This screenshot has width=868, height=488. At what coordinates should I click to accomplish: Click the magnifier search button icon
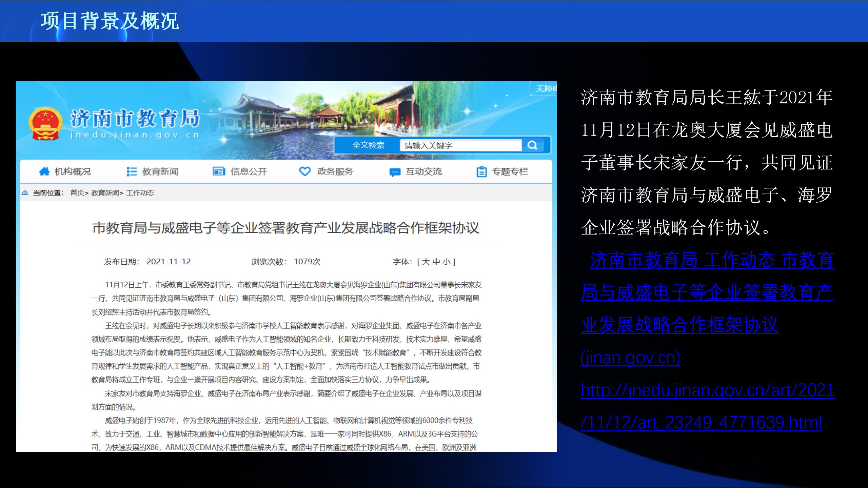tap(533, 145)
